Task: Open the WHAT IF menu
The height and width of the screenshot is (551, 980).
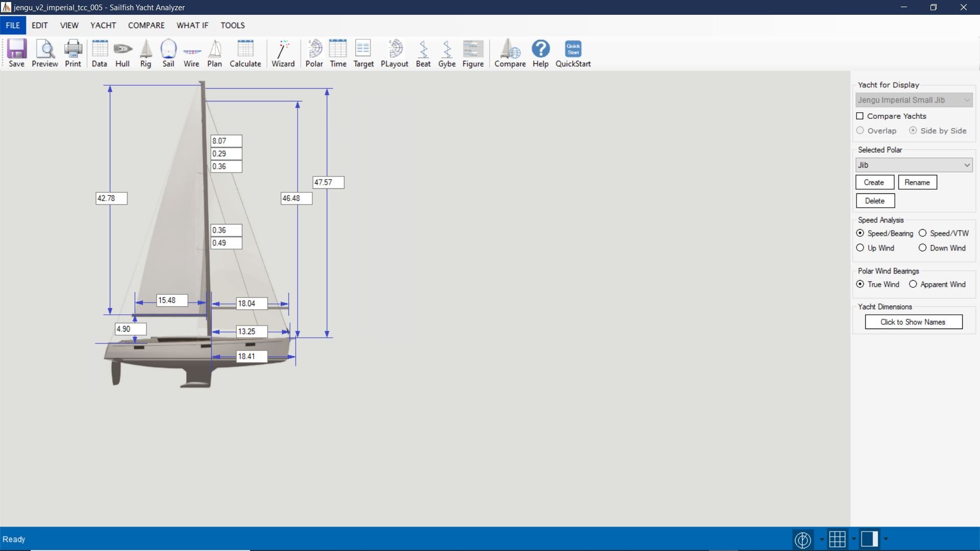Action: tap(192, 25)
